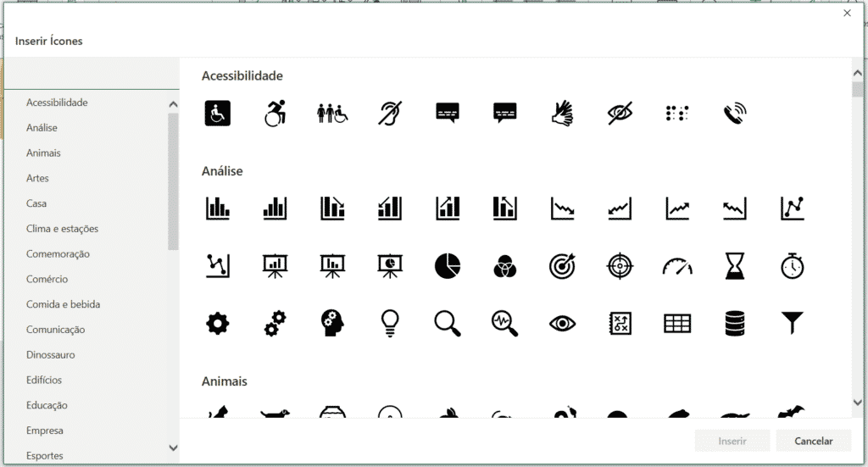This screenshot has height=467, width=868.
Task: Go to the Educação category
Action: pos(47,405)
